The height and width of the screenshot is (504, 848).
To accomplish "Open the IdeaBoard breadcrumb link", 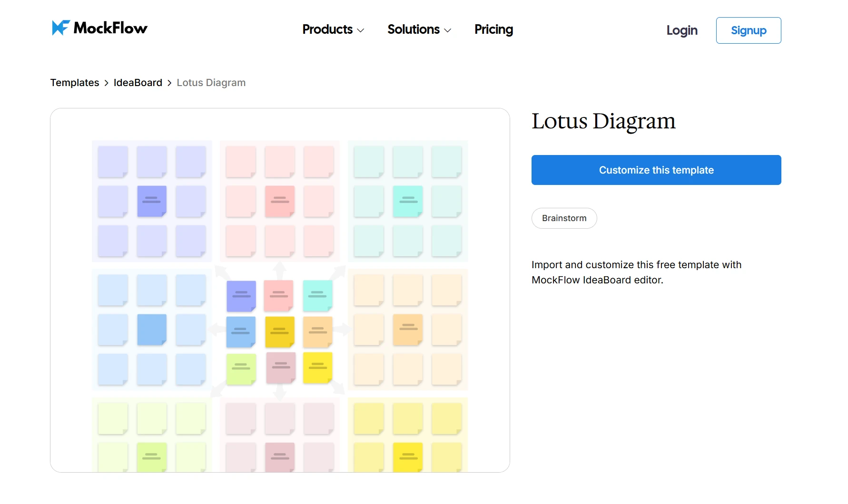I will tap(138, 82).
